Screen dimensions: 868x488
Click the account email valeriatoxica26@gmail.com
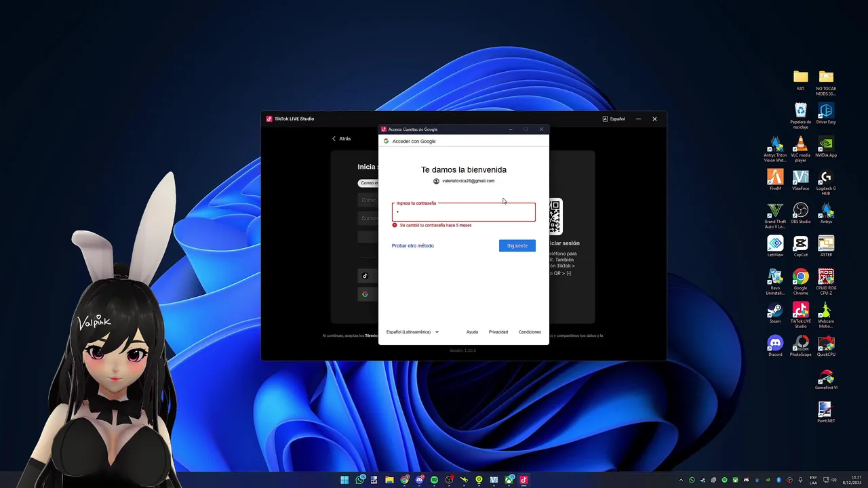[468, 181]
